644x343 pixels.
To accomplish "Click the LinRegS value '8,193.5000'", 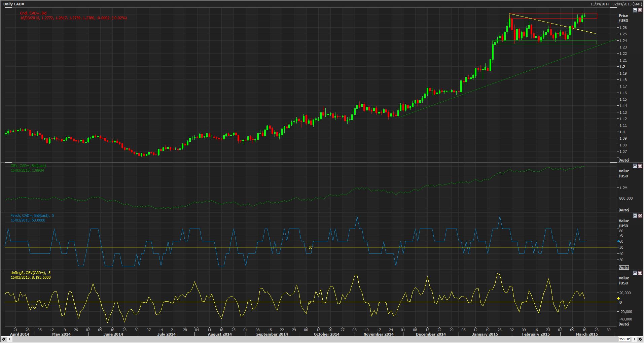I will pos(41,277).
